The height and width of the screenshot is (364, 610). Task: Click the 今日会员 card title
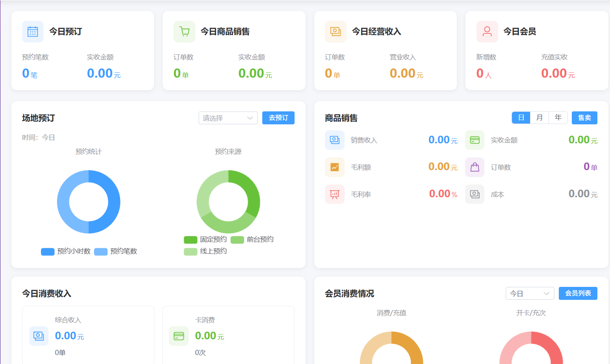click(520, 31)
